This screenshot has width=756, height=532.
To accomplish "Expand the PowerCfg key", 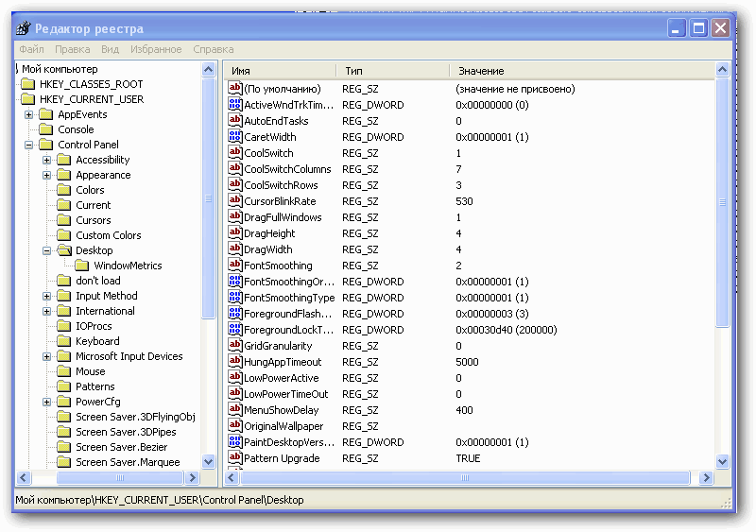I will [x=46, y=402].
